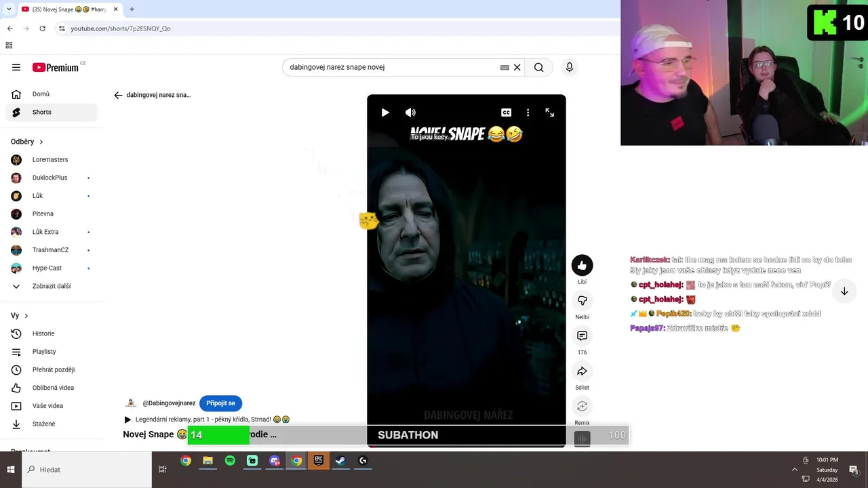Open the YouTube hamburger guide menu

[16, 67]
